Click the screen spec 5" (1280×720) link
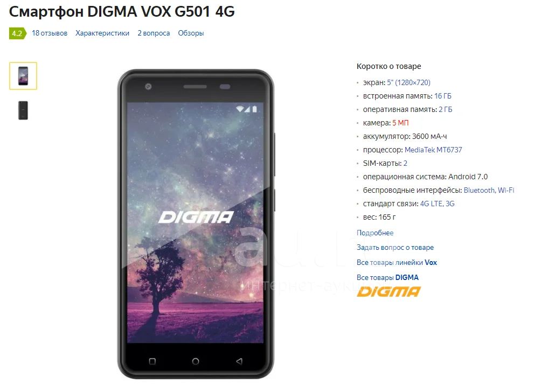The width and height of the screenshot is (534, 392). 408,83
